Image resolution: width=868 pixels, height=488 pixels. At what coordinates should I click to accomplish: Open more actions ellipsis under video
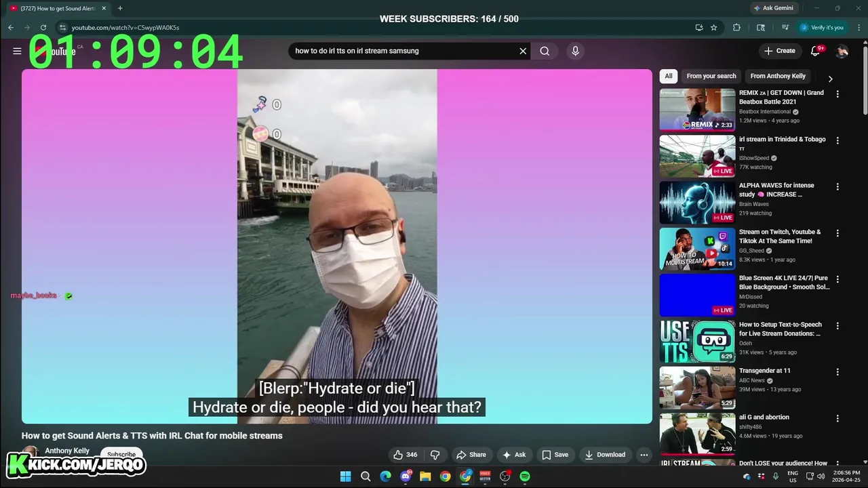(644, 455)
